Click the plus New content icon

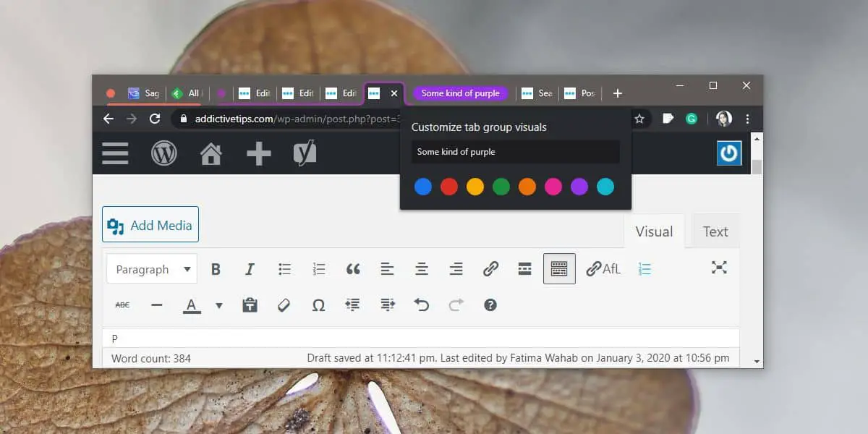pyautogui.click(x=259, y=153)
